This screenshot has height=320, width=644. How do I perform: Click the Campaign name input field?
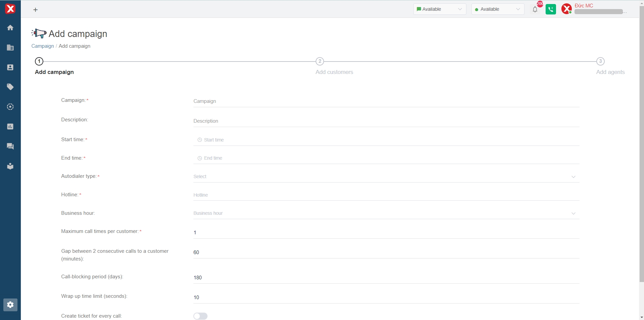(x=386, y=101)
